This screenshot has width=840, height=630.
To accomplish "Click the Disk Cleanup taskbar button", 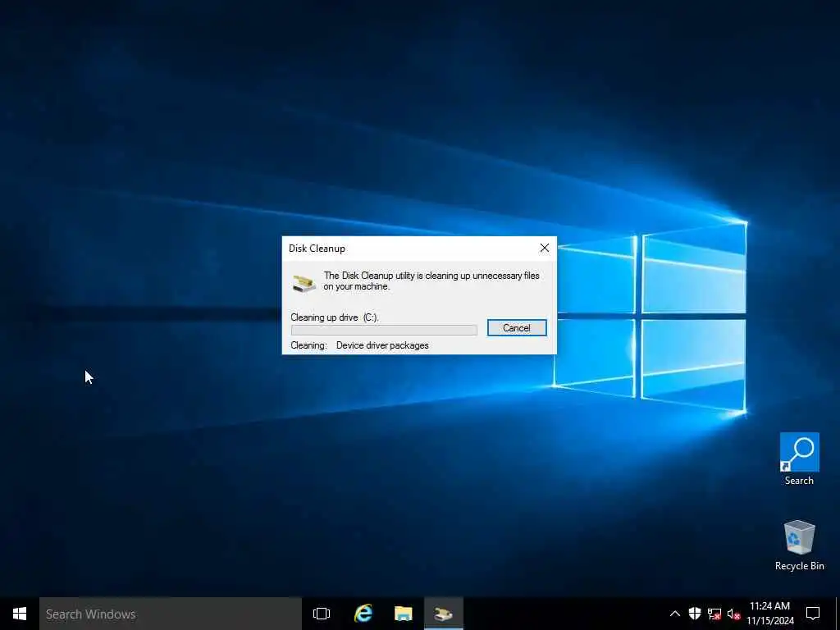I will [444, 614].
